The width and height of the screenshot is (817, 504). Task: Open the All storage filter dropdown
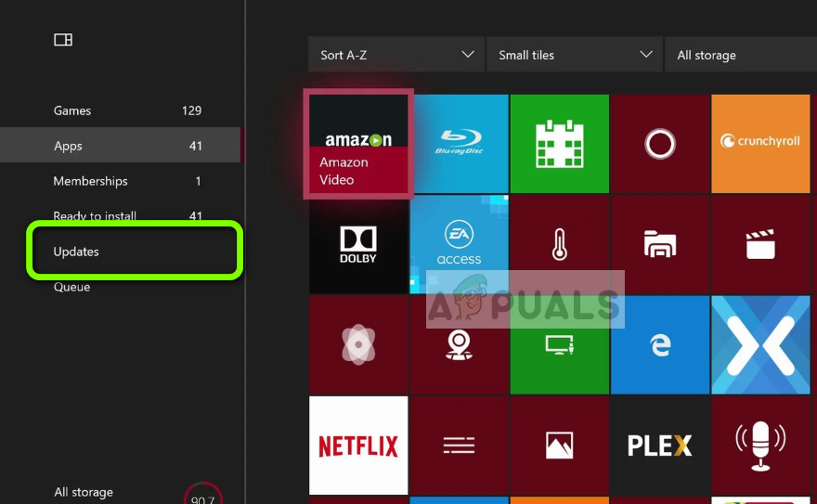tap(741, 54)
